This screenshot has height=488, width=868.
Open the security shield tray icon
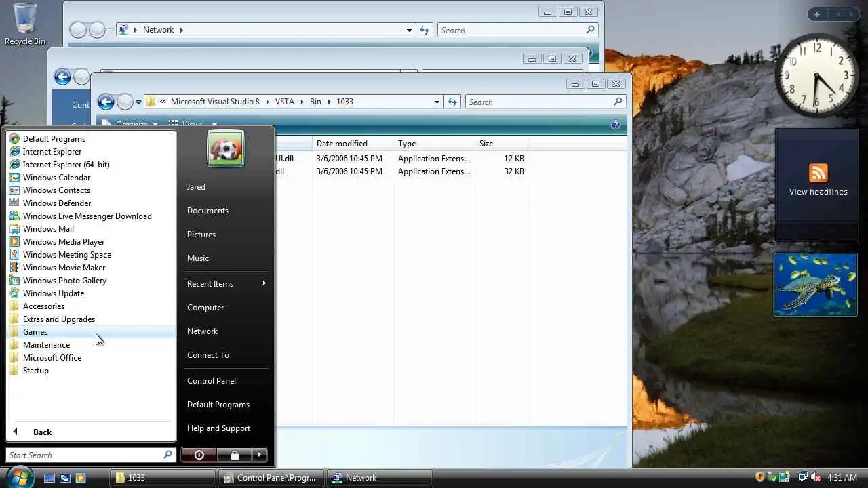(x=760, y=477)
